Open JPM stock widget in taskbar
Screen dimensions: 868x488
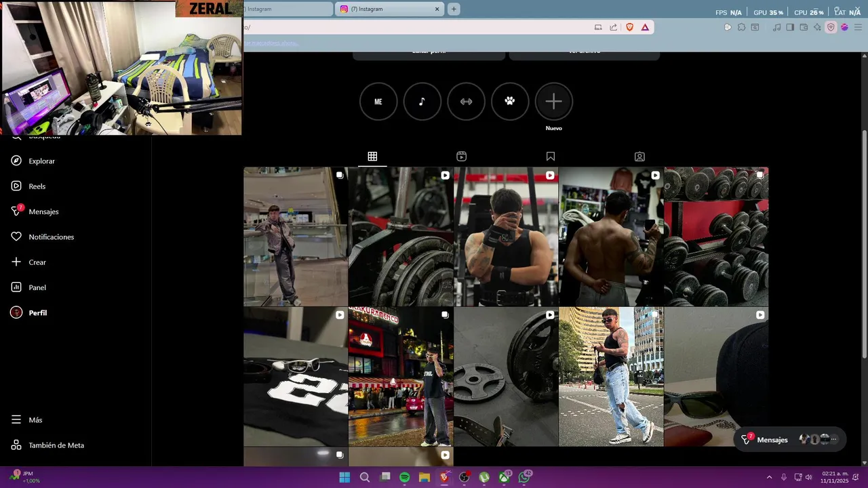(x=26, y=477)
